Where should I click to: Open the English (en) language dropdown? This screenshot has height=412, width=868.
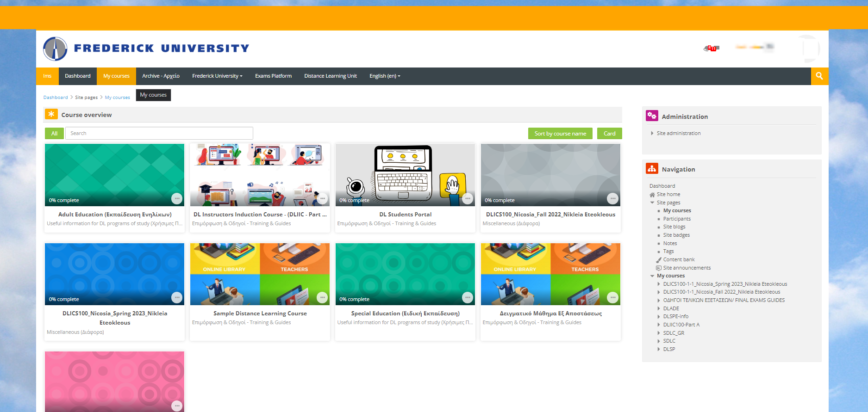coord(385,76)
